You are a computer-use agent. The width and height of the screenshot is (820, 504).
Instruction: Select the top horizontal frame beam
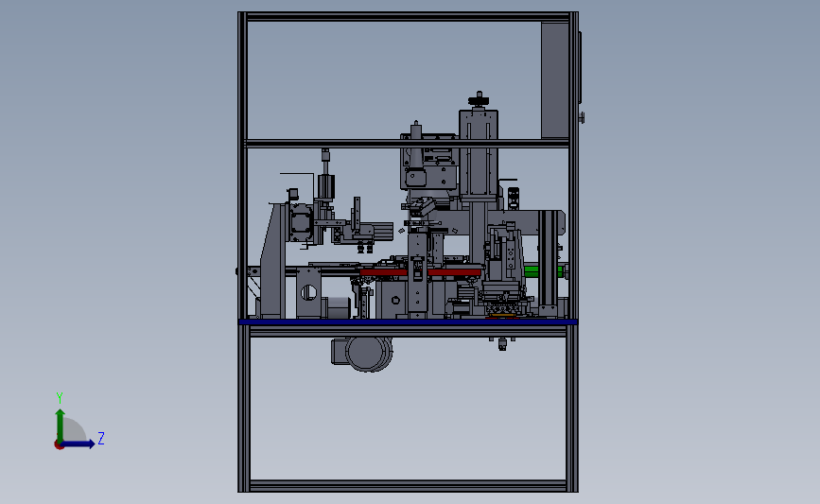coord(408,17)
